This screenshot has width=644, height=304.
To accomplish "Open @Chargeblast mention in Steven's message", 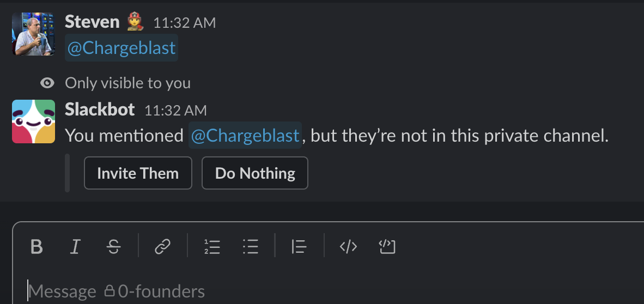I will tap(121, 48).
